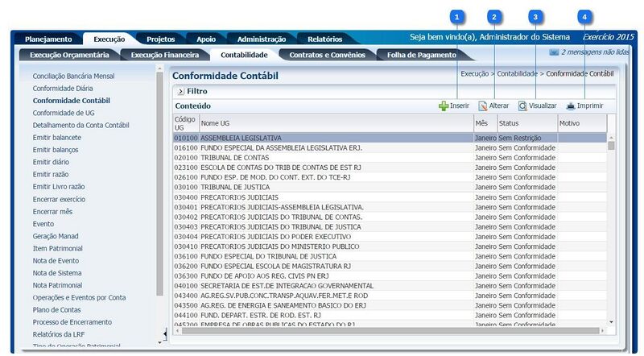Select the Execução Financeira subtab
The height and width of the screenshot is (356, 644).
(164, 55)
